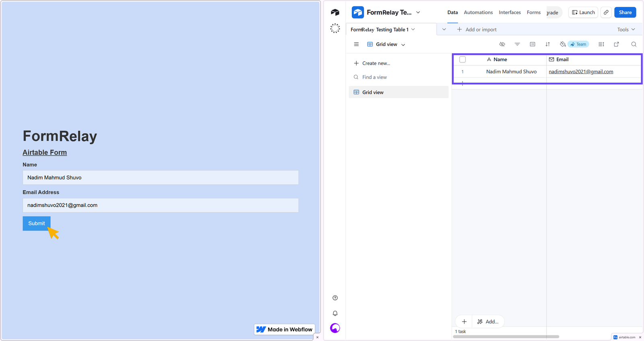
Task: Select Grid view in the views sidebar
Action: click(398, 92)
